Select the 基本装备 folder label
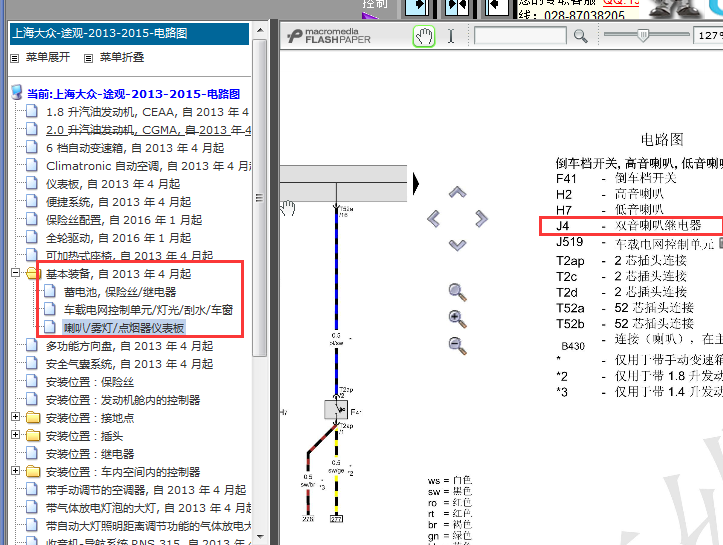This screenshot has width=723, height=545. tap(119, 274)
